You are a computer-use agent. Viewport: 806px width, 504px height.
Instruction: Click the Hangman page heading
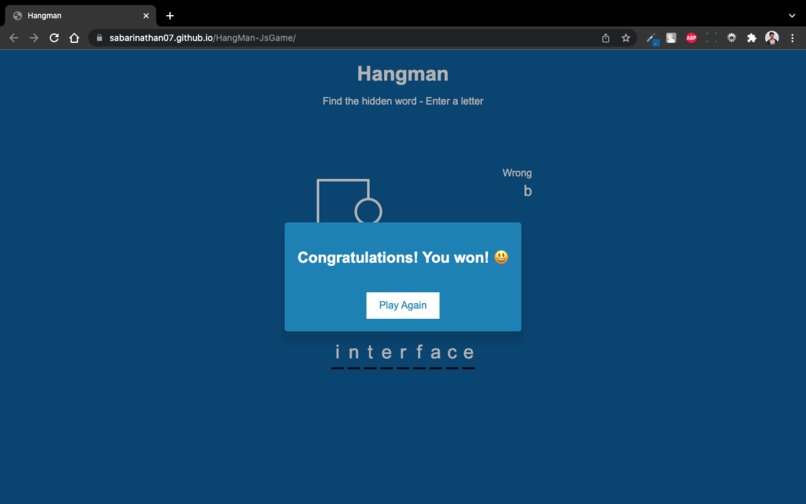402,74
